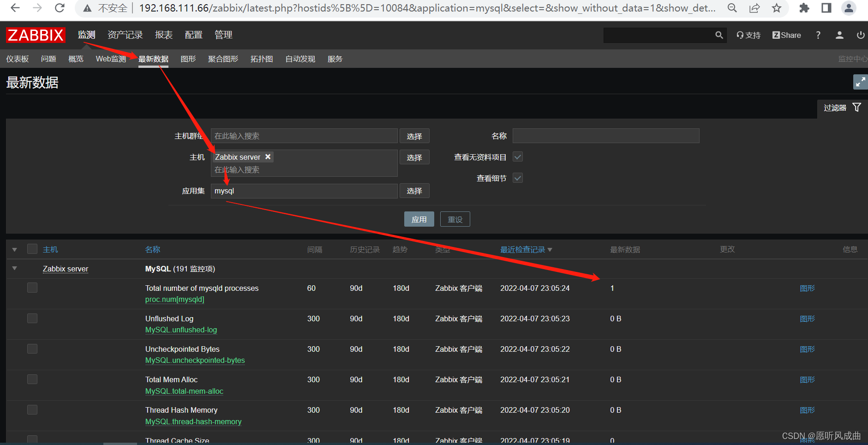Open the 监测 monitoring menu

[x=86, y=35]
